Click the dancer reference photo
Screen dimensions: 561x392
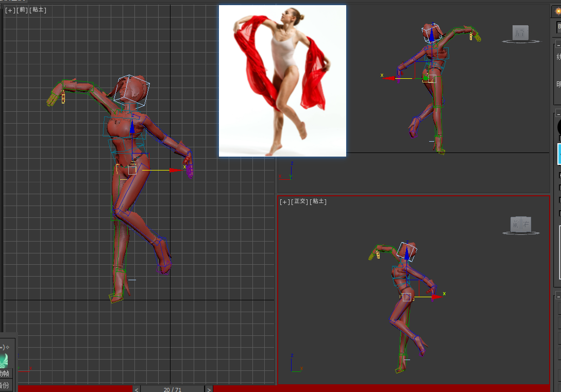tap(282, 81)
